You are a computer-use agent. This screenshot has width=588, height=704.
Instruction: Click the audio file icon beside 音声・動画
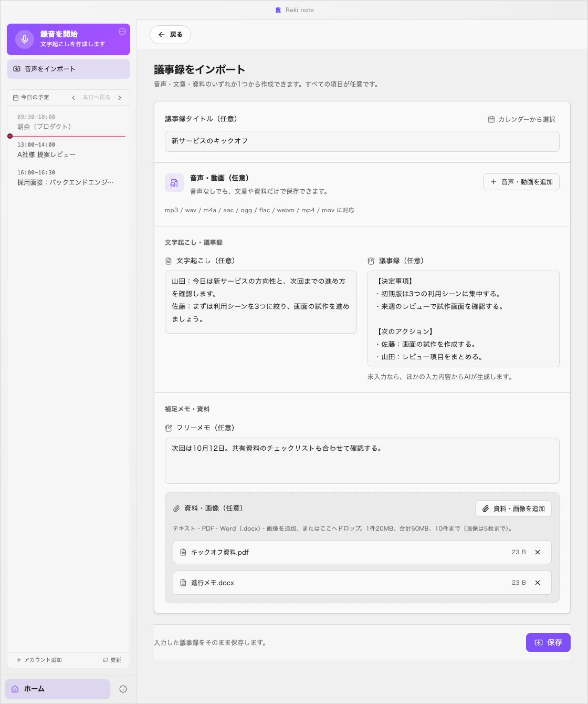tap(174, 183)
